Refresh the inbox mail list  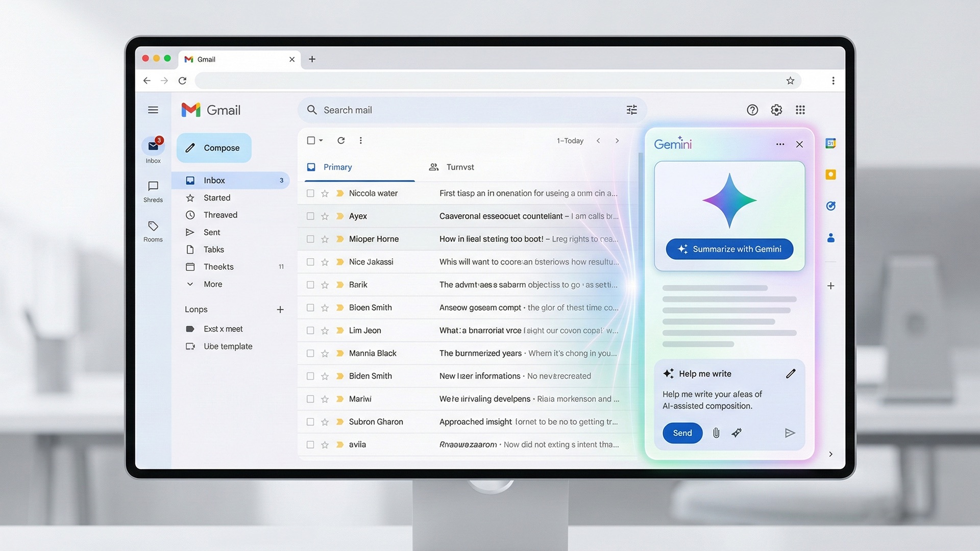click(x=341, y=140)
